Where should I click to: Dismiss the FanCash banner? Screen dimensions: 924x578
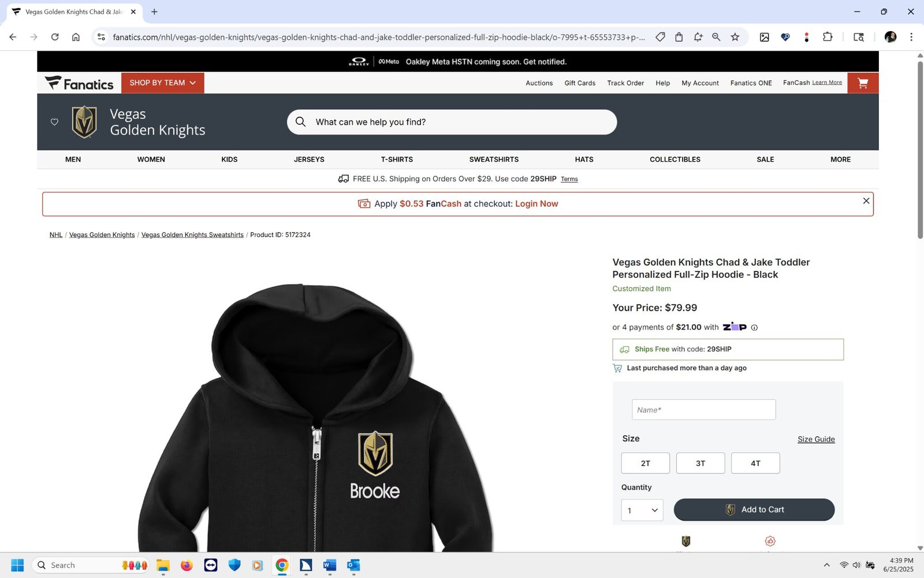click(866, 201)
